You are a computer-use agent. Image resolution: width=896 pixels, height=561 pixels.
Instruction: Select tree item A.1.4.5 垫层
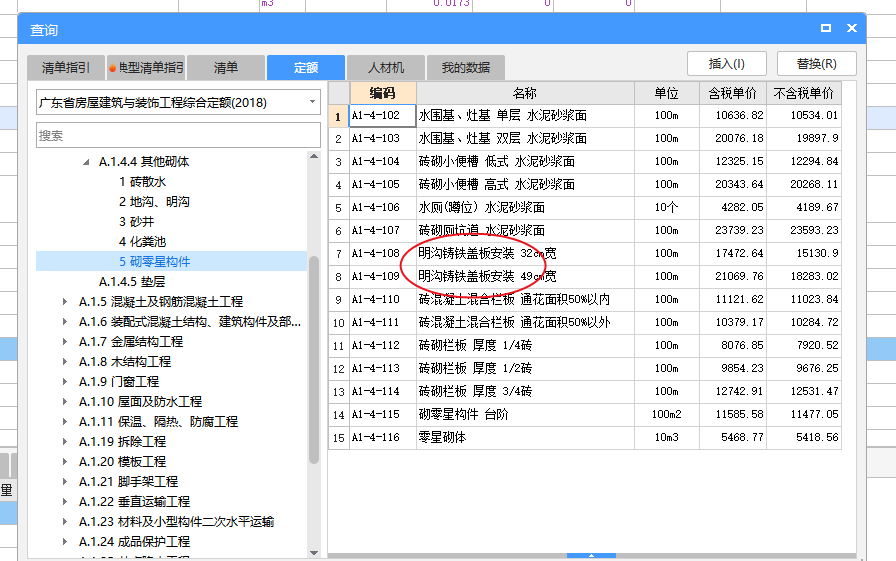tap(132, 282)
